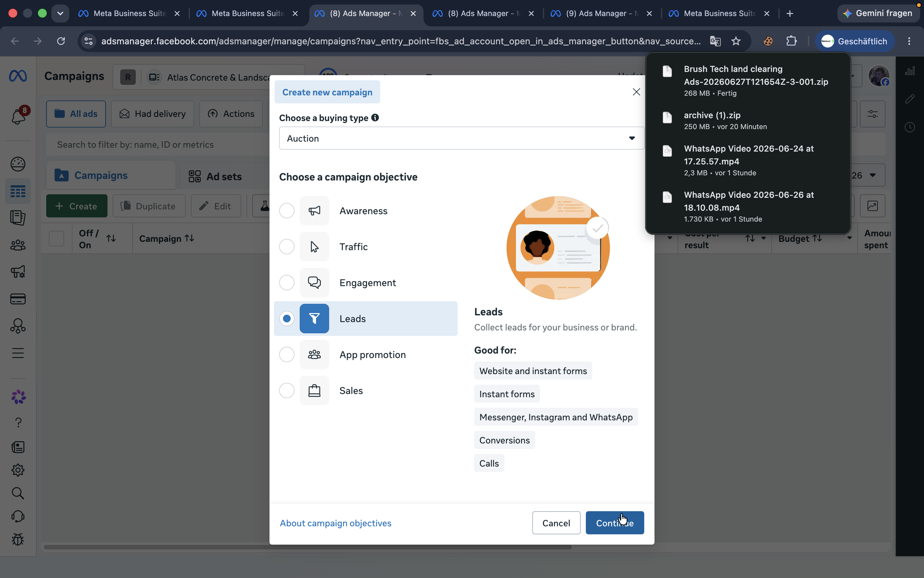Switch to Campaigns tab
This screenshot has width=924, height=578.
(x=111, y=175)
